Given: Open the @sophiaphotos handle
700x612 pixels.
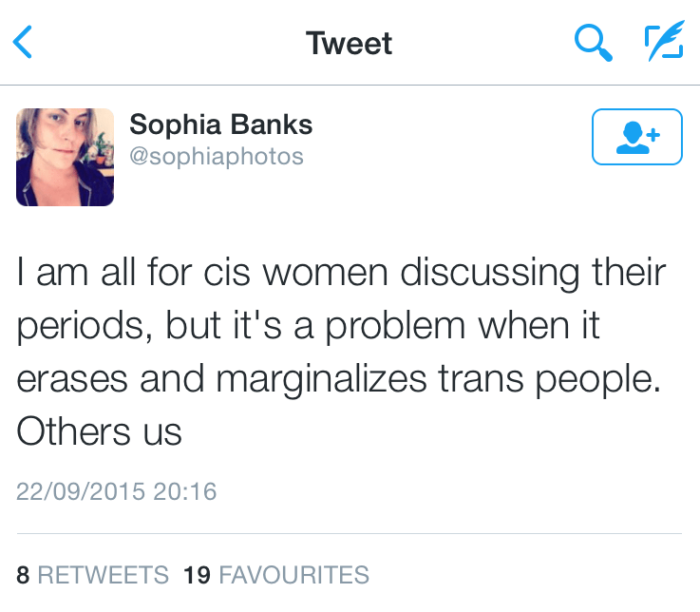Looking at the screenshot, I should [217, 155].
